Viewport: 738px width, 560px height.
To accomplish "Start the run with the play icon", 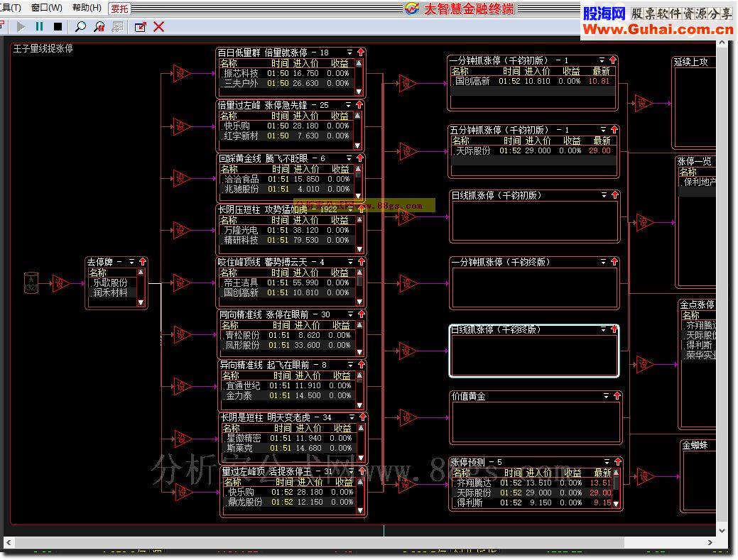I will (21, 27).
